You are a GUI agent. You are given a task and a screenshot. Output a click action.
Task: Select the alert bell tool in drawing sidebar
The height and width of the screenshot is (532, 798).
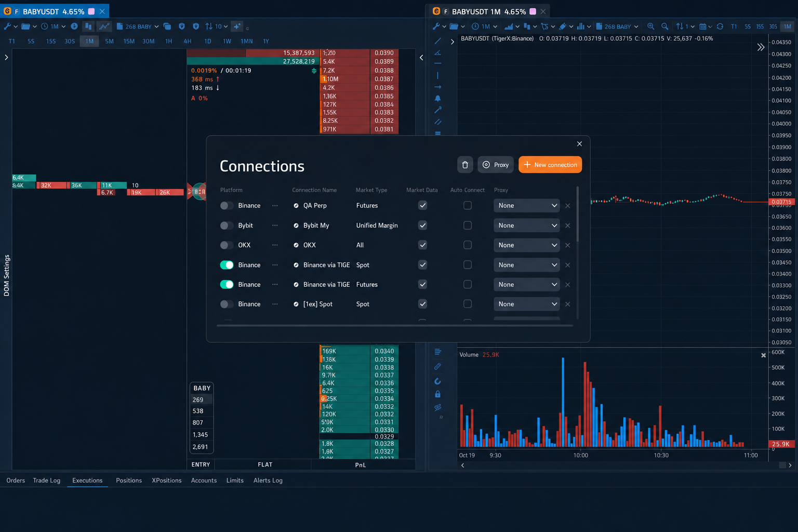click(437, 98)
